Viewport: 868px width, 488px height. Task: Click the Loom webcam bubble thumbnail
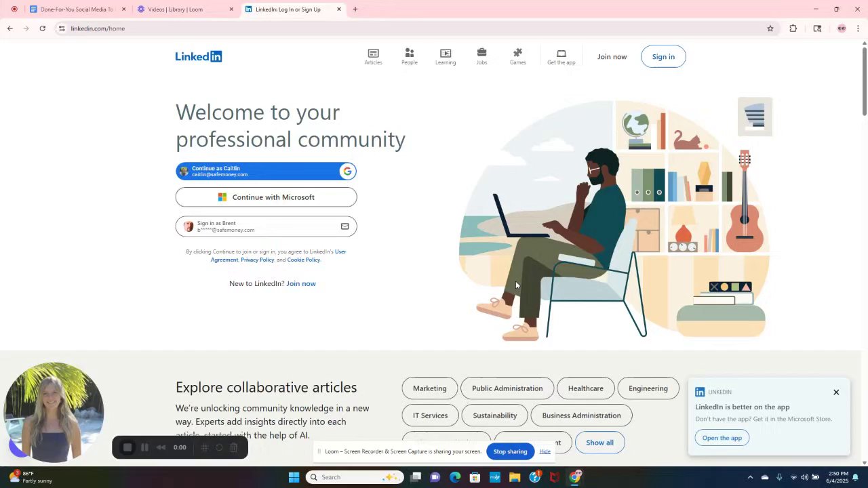pos(54,412)
